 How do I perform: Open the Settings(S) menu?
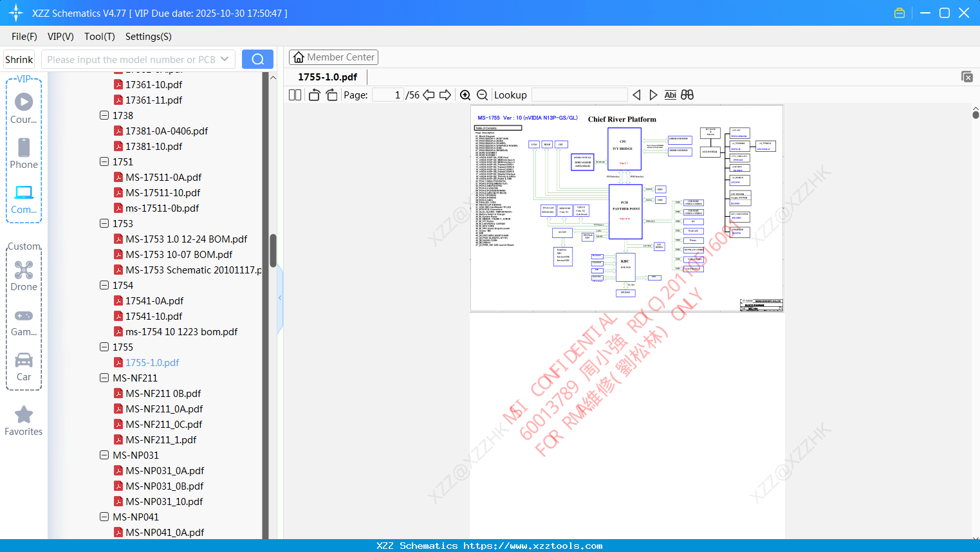(149, 37)
